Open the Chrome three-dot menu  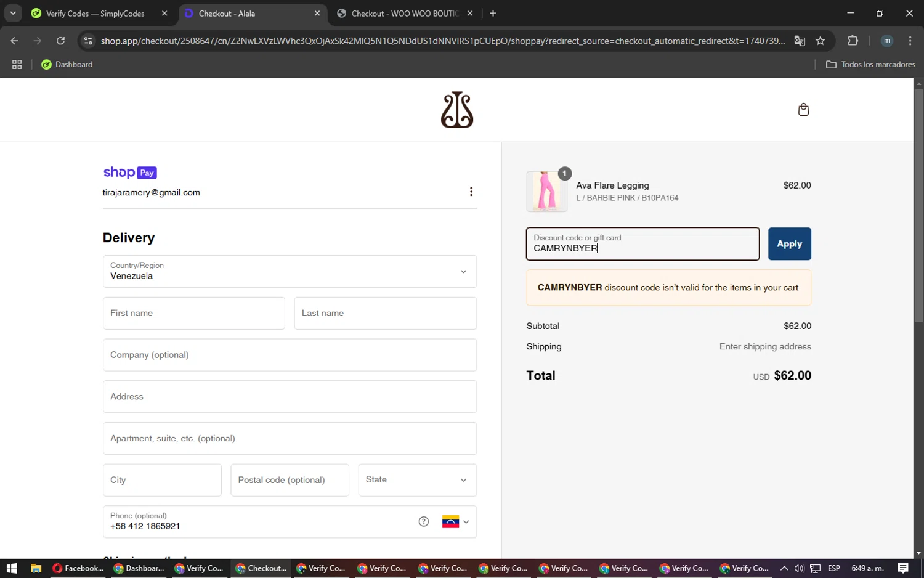[x=910, y=41]
